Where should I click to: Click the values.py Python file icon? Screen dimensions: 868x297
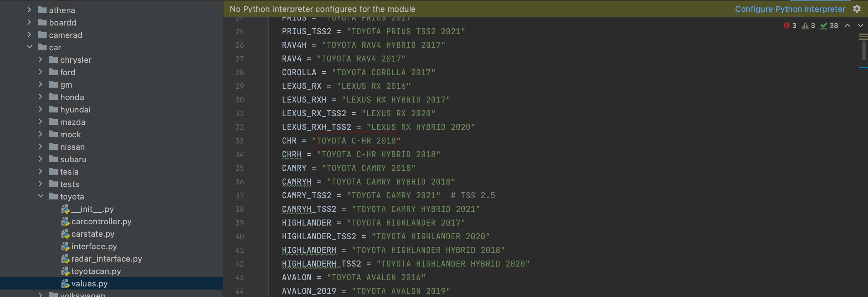pos(65,284)
